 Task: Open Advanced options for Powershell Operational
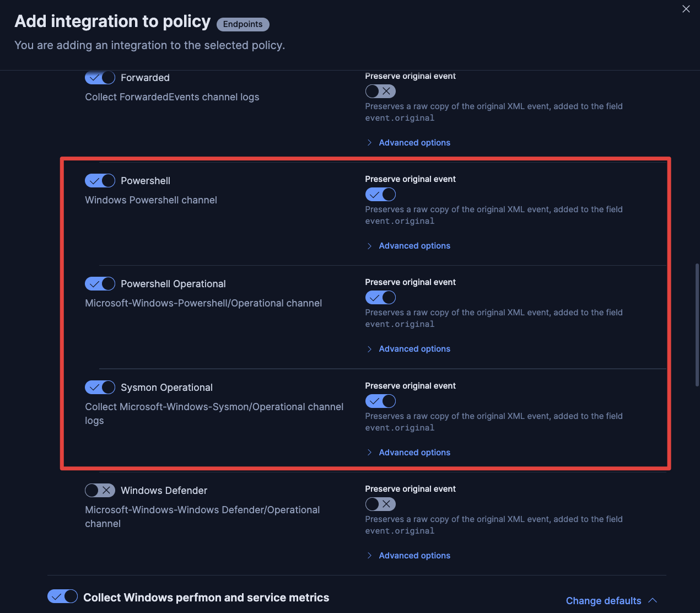[x=414, y=349]
